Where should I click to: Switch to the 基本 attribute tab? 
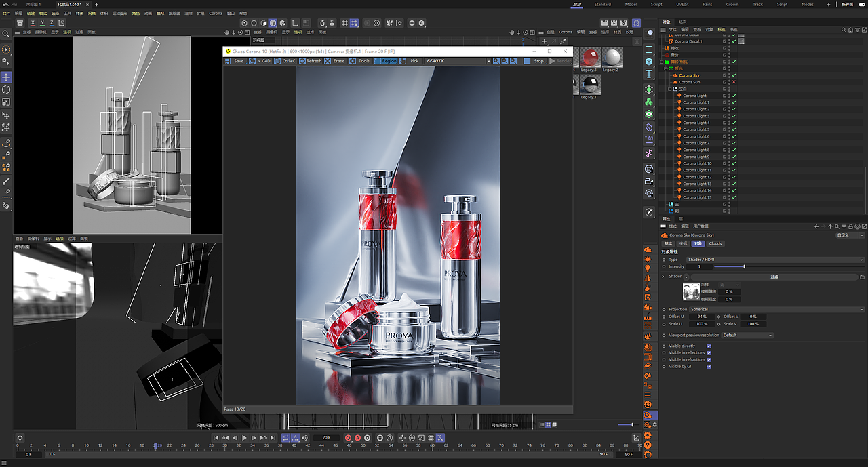click(669, 243)
